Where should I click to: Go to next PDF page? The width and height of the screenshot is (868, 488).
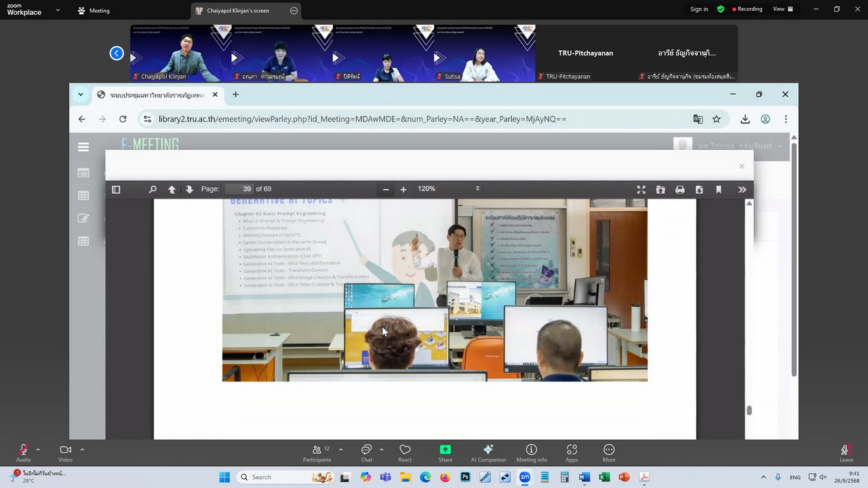[189, 190]
